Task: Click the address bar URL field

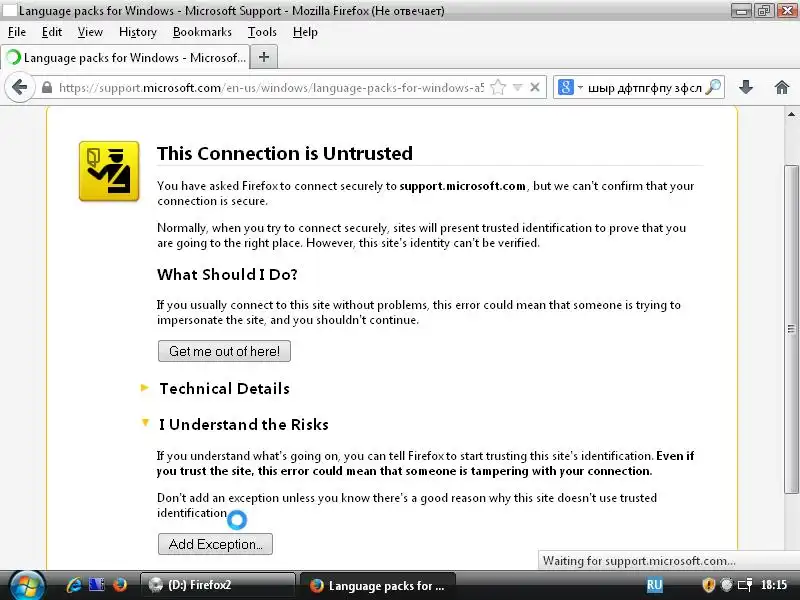Action: tap(271, 87)
